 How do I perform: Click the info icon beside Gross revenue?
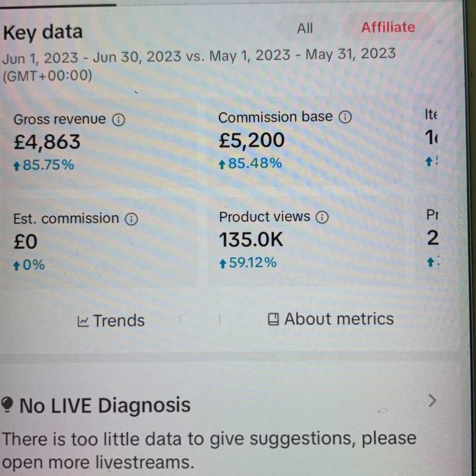coord(118,120)
